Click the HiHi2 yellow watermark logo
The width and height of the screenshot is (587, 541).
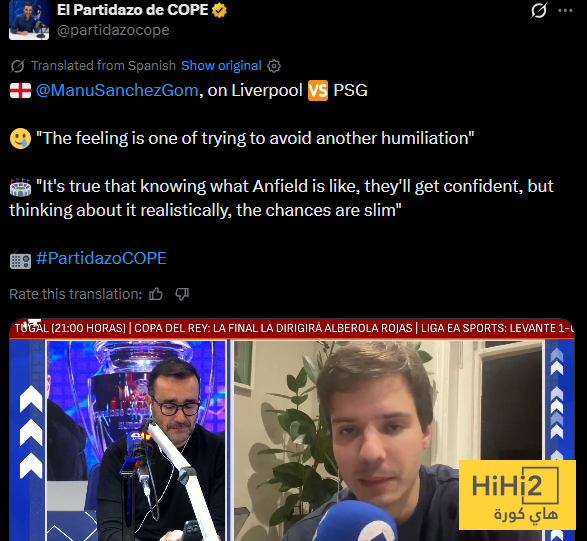point(517,495)
